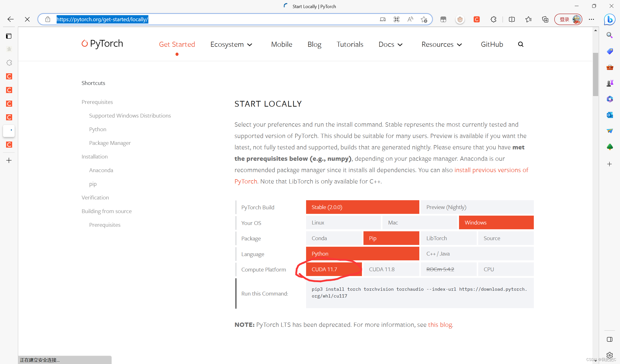Screen dimensions: 620x364
Task: Select the CPU compute platform
Action: [x=506, y=269]
